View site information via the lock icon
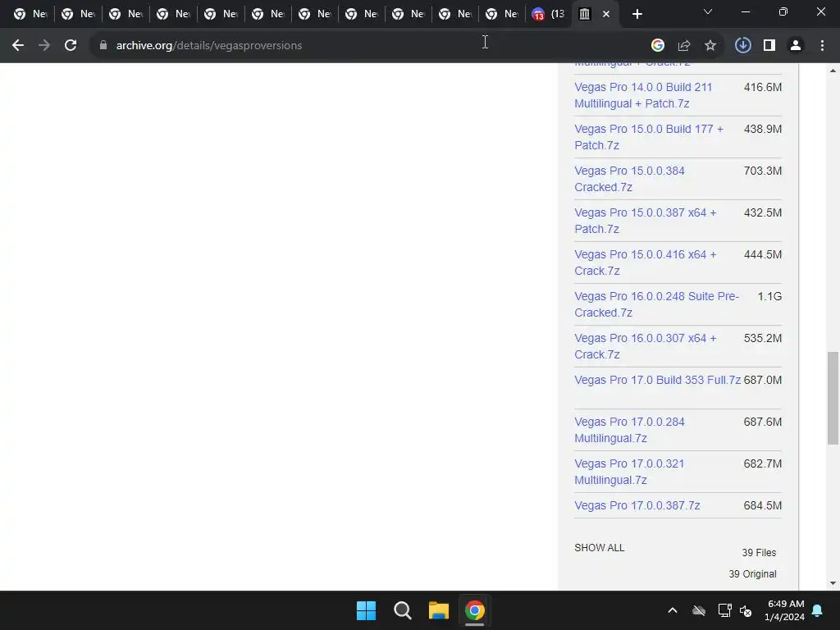 pos(103,46)
